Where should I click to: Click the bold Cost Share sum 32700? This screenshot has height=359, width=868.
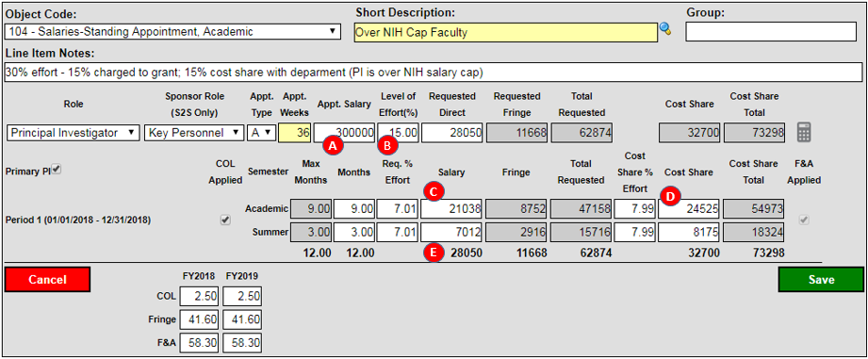704,253
